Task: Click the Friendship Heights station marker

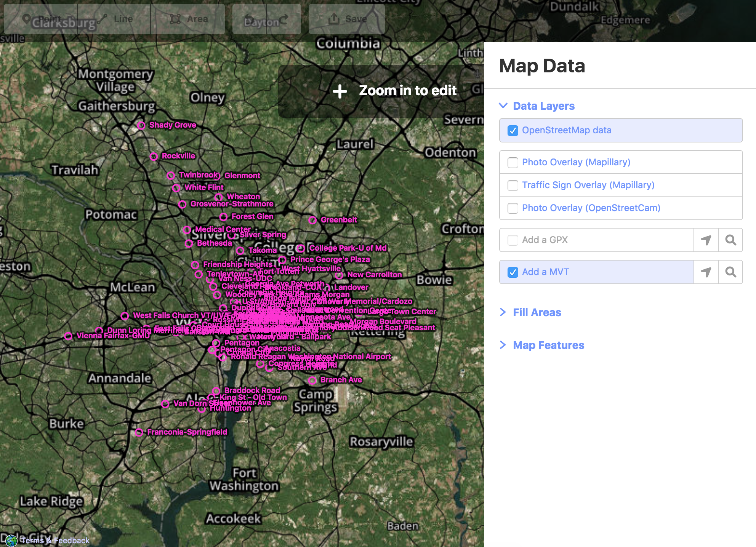Action: [195, 265]
